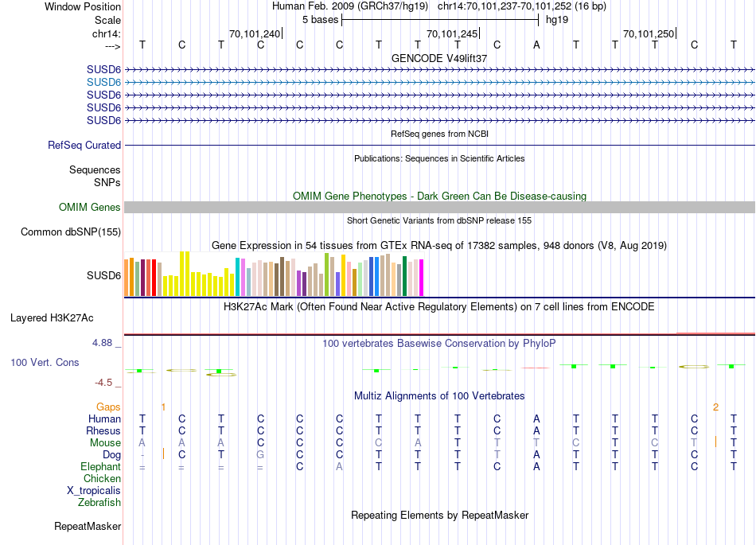Click the SUSD6 label beside the GTEx bar chart
Viewport: 756px width, 545px height.
(x=103, y=275)
